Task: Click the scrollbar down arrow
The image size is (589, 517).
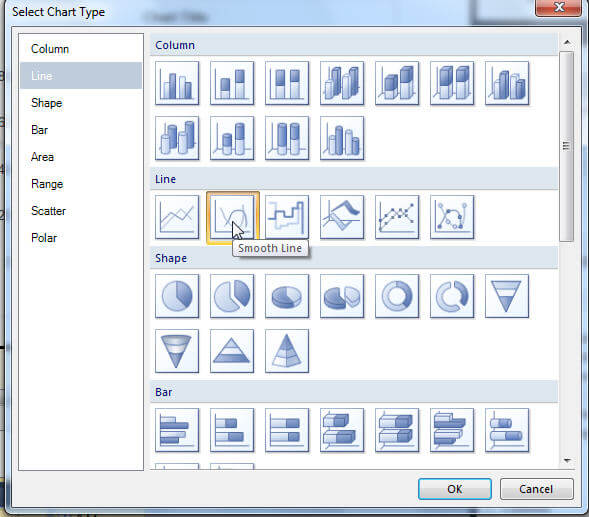Action: pyautogui.click(x=567, y=460)
